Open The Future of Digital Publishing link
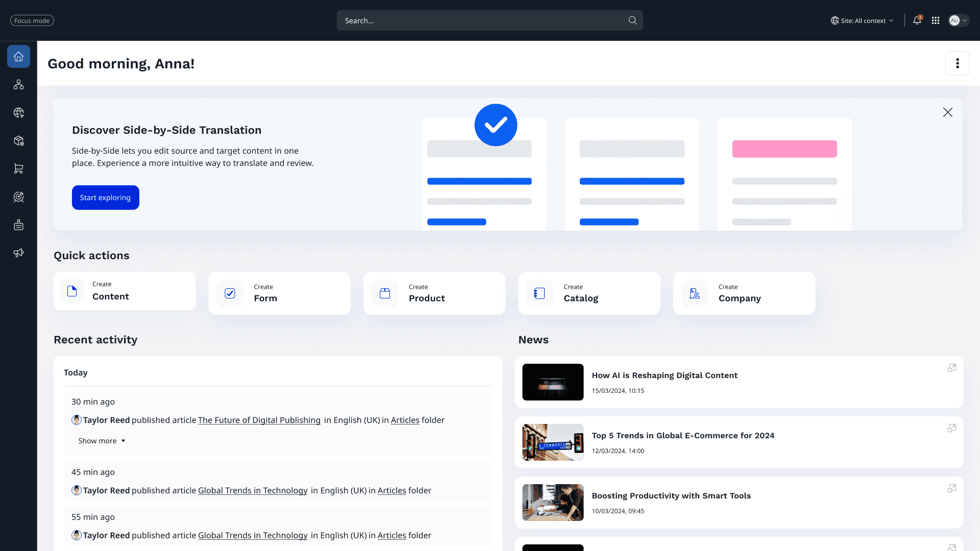Screen dimensions: 980x551 tap(259, 420)
